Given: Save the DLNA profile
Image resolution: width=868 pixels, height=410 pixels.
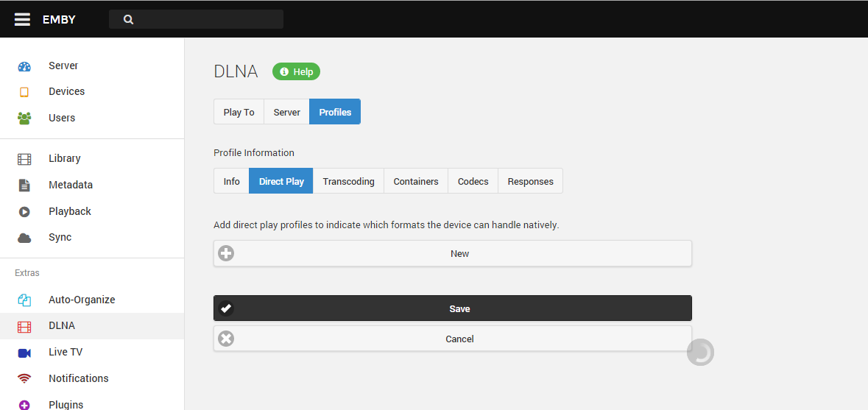Looking at the screenshot, I should (453, 308).
